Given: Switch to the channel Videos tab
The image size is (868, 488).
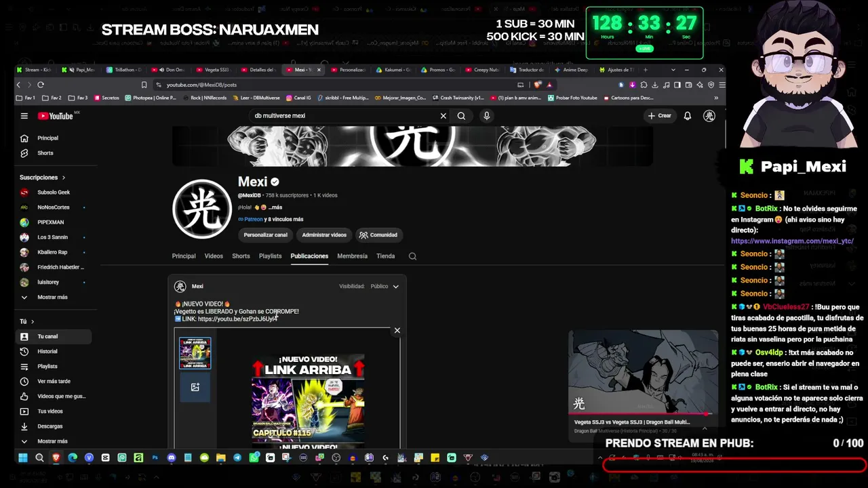Looking at the screenshot, I should pos(214,256).
